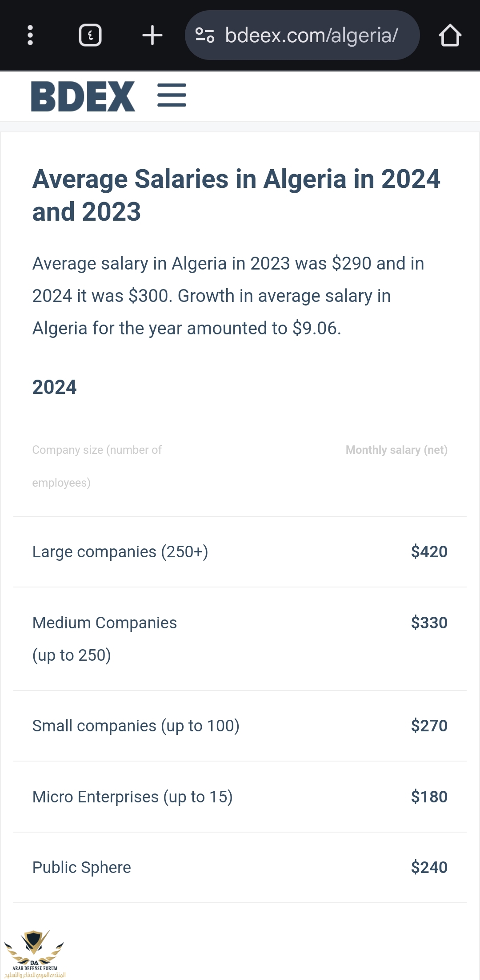Click the Public Sphere row label

[82, 868]
